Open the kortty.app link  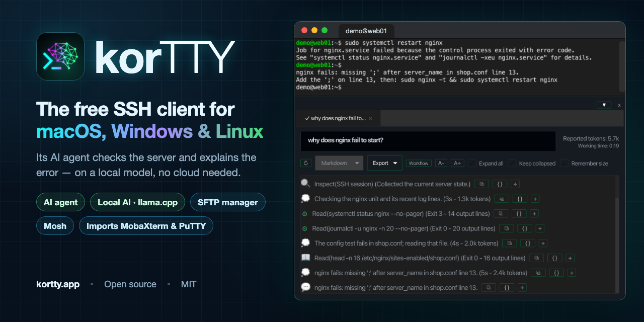click(58, 284)
